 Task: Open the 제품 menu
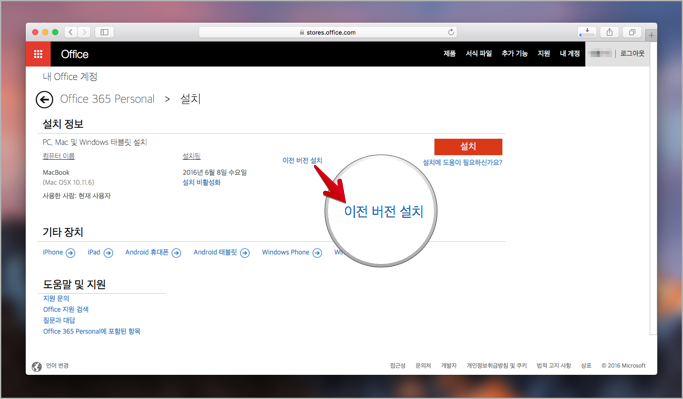point(450,54)
